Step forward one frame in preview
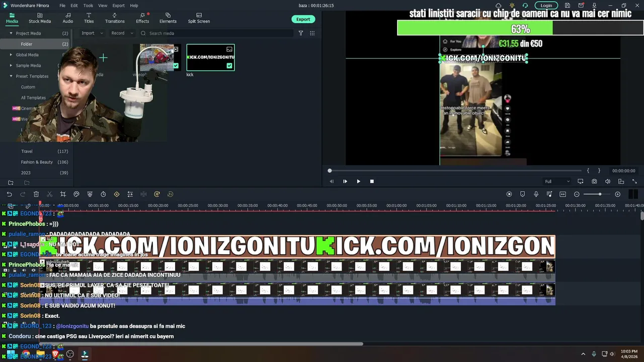The width and height of the screenshot is (644, 362). (345, 182)
